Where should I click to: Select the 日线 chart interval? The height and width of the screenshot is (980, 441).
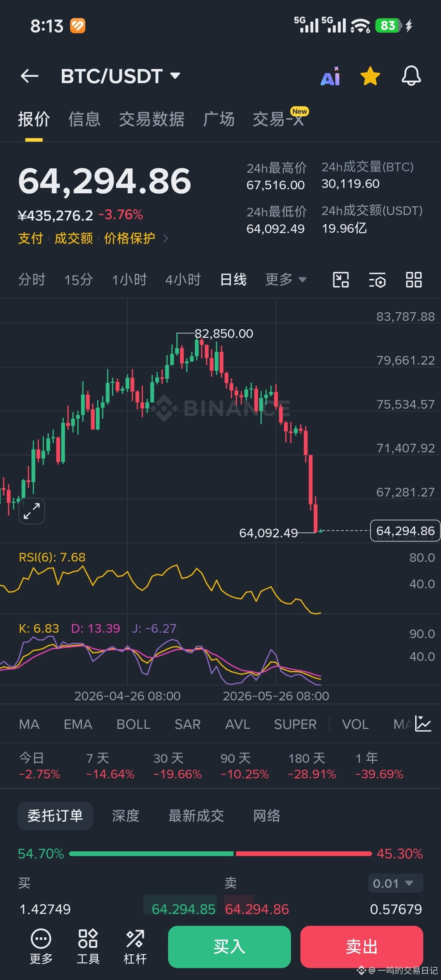coord(233,280)
